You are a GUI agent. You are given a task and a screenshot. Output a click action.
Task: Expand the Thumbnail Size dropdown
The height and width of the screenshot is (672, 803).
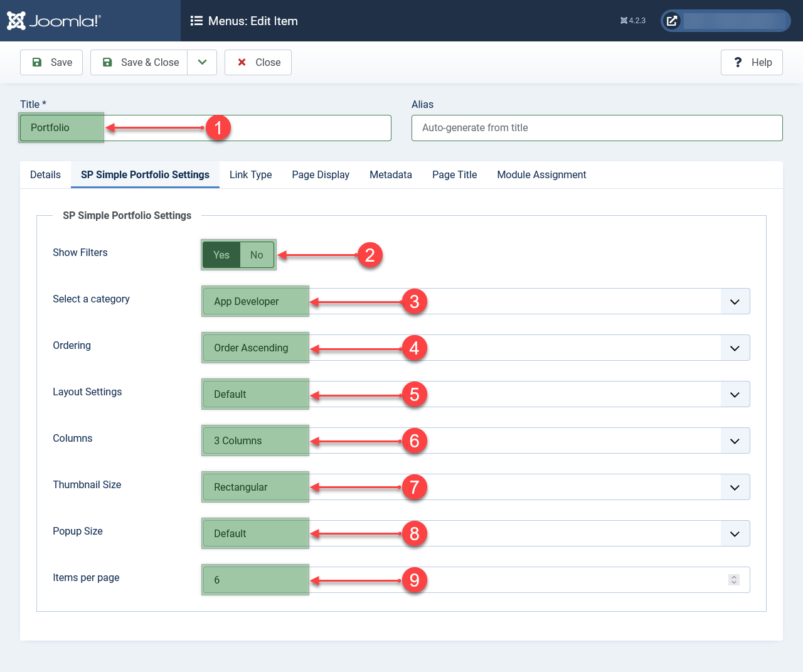tap(735, 488)
